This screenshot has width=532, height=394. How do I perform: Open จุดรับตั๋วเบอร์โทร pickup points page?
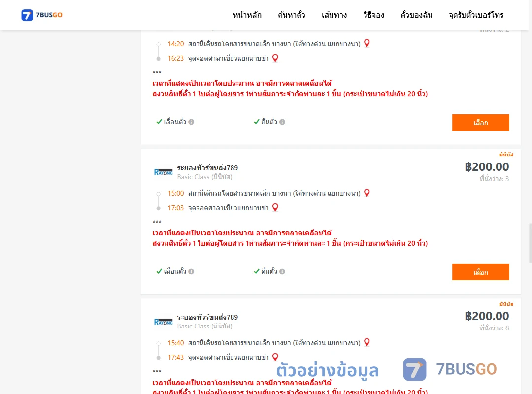[476, 15]
